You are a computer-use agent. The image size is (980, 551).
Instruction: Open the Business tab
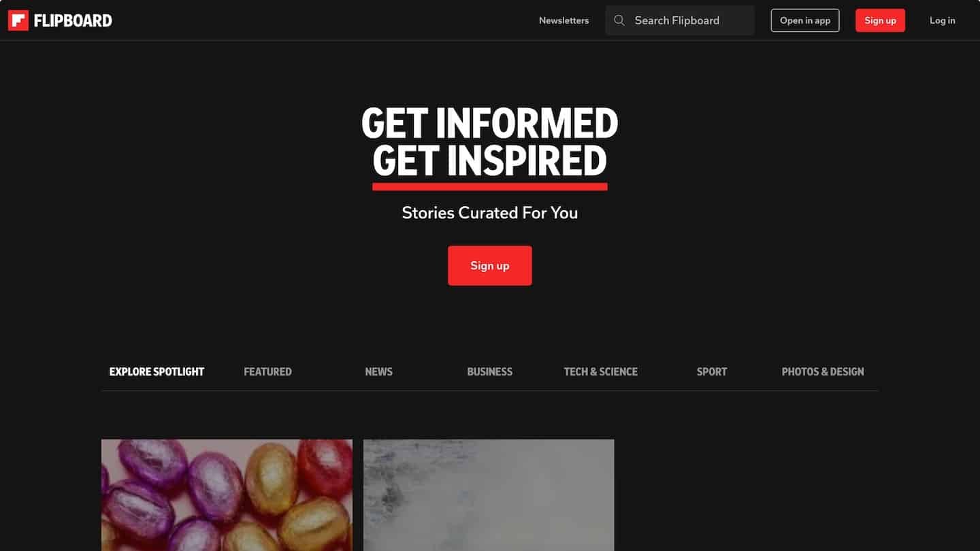pyautogui.click(x=489, y=371)
